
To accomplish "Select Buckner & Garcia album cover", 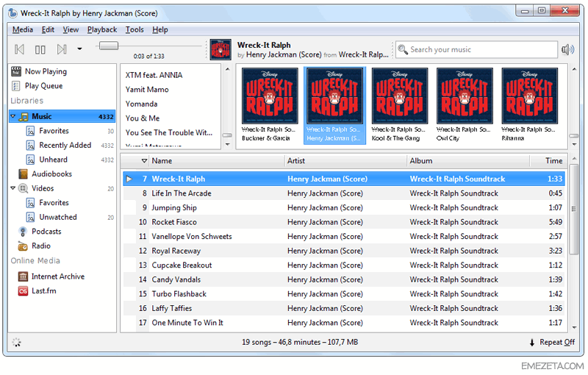I will [270, 96].
